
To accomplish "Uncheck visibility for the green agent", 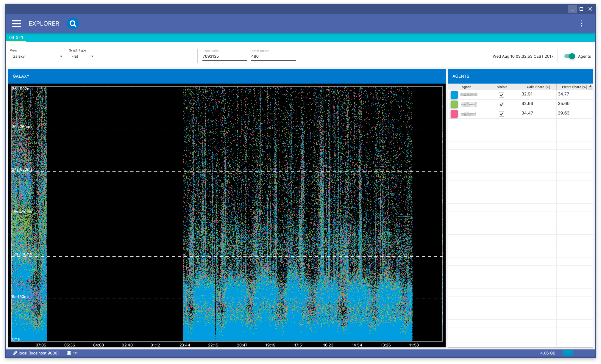I will click(x=502, y=104).
